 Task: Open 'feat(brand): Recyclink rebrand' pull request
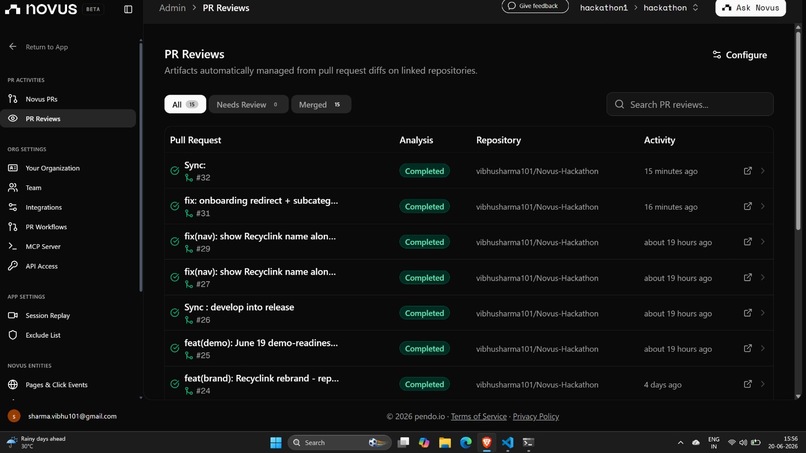click(x=261, y=378)
